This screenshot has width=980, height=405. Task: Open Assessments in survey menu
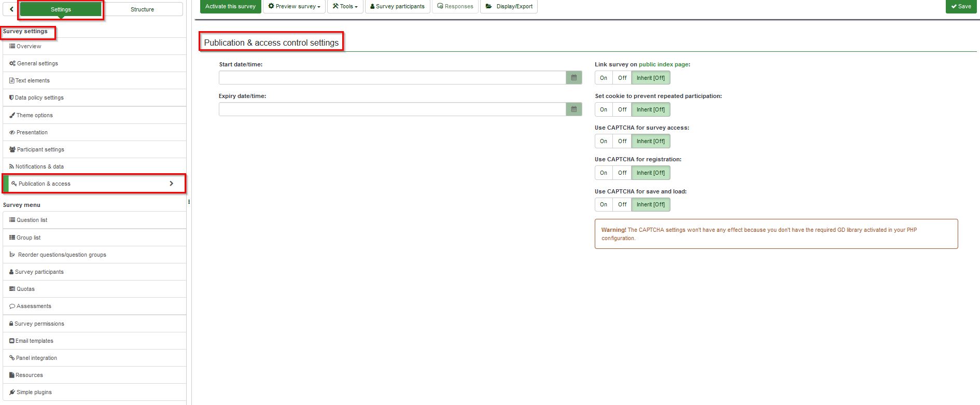94,306
